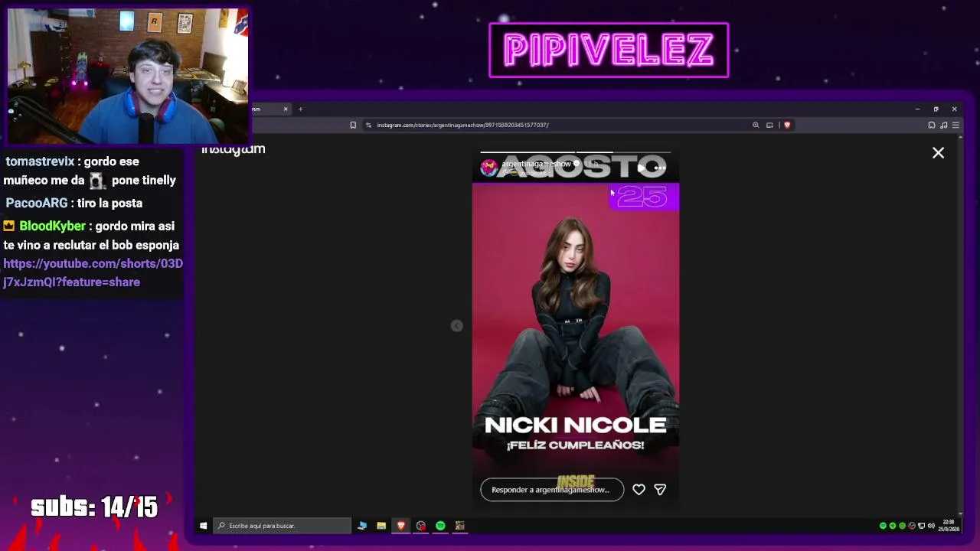The image size is (980, 551).
Task: Select the Instagram browser tab
Action: [269, 109]
